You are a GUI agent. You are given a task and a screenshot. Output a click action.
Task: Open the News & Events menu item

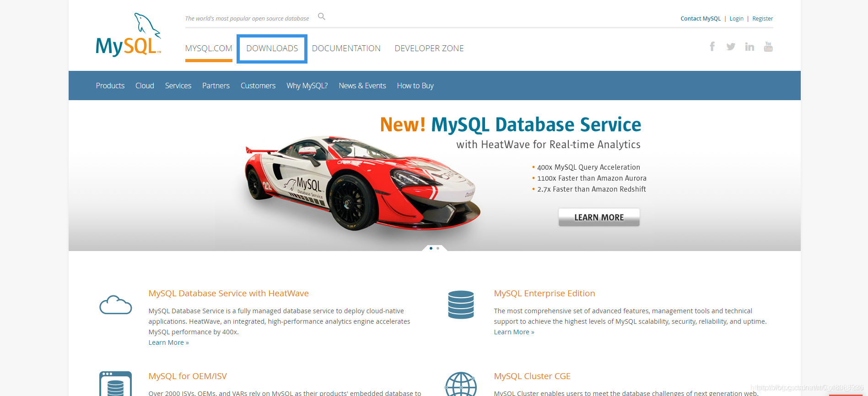click(x=362, y=86)
